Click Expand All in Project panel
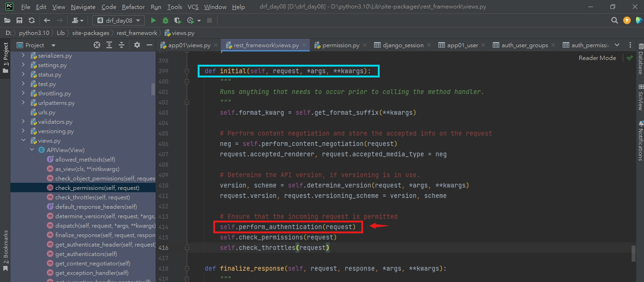Screen dimensions: 644x282 (x=109, y=45)
